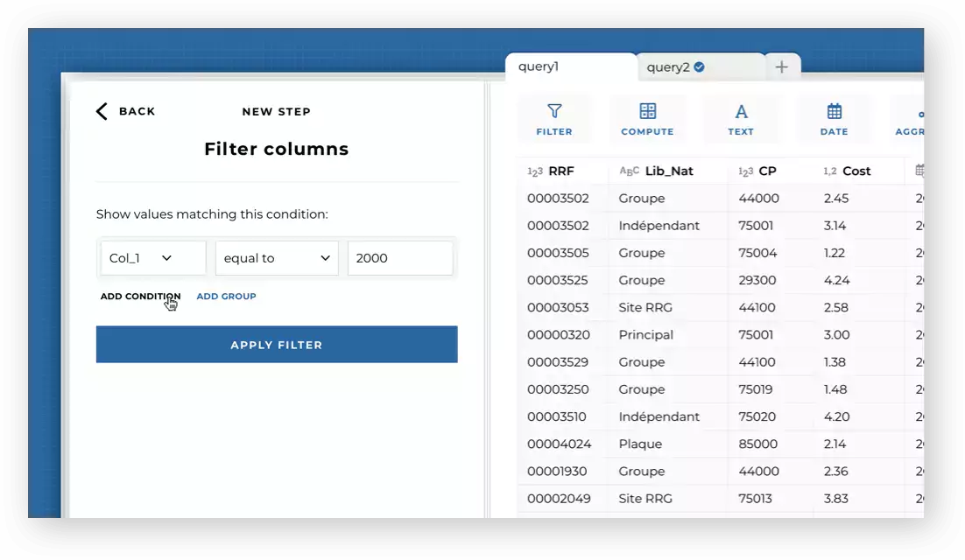The width and height of the screenshot is (965, 560).
Task: Switch to the query2 tab
Action: click(667, 67)
